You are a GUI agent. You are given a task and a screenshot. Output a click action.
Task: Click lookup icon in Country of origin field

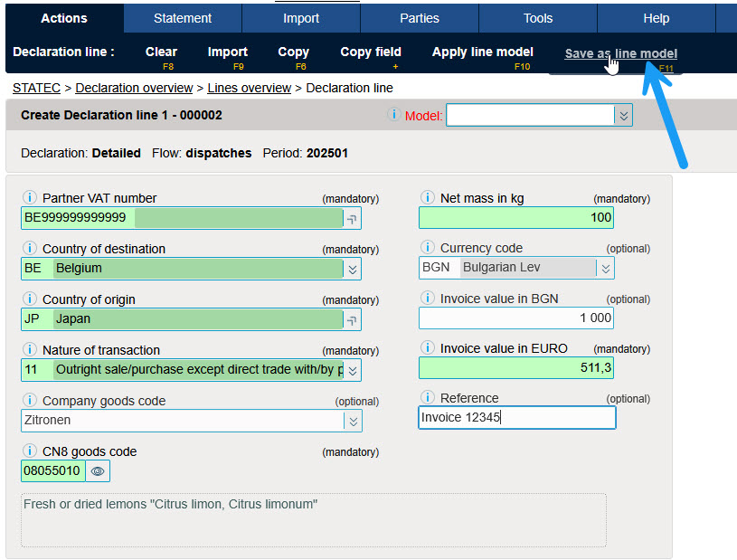(352, 319)
